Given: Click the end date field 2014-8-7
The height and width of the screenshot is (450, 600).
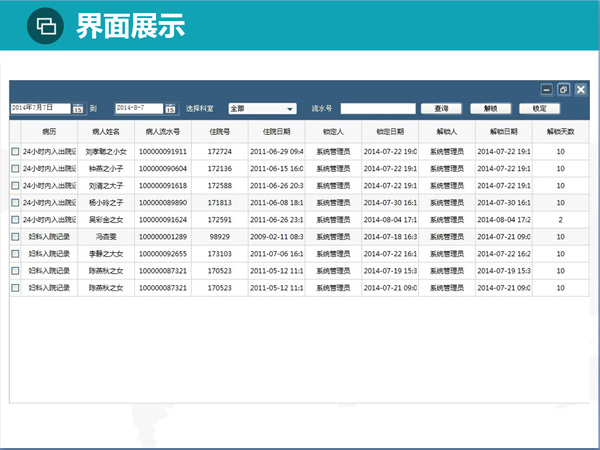Looking at the screenshot, I should pyautogui.click(x=139, y=108).
